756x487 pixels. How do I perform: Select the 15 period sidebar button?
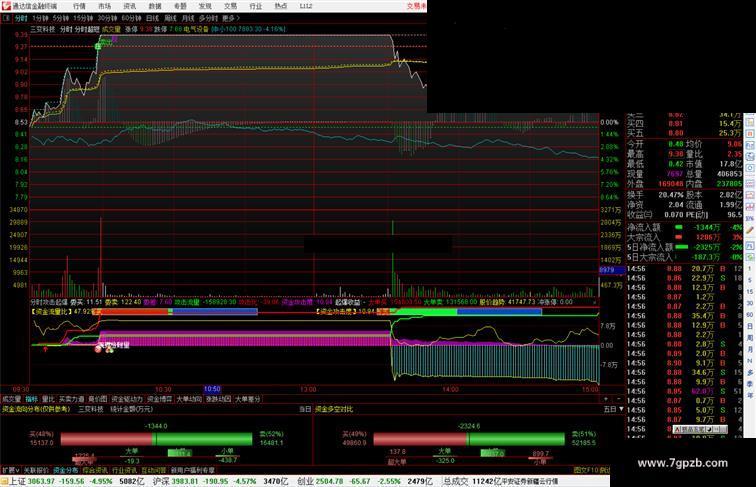(750, 292)
